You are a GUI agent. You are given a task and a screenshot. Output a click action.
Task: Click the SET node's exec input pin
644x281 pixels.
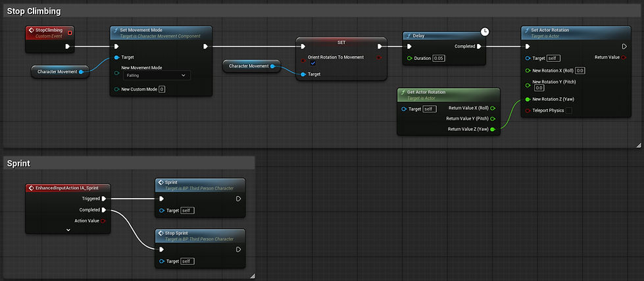[x=303, y=47]
